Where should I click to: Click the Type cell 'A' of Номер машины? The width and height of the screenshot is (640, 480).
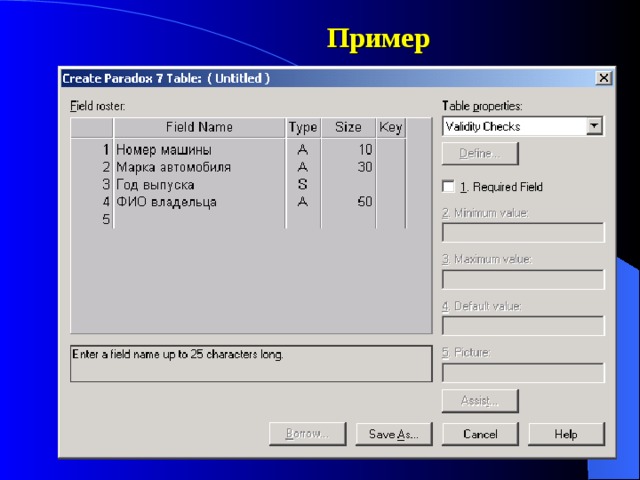coord(303,150)
